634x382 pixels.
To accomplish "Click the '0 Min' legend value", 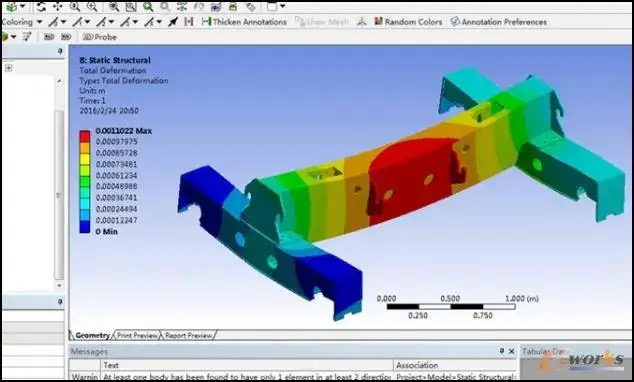I will point(107,232).
